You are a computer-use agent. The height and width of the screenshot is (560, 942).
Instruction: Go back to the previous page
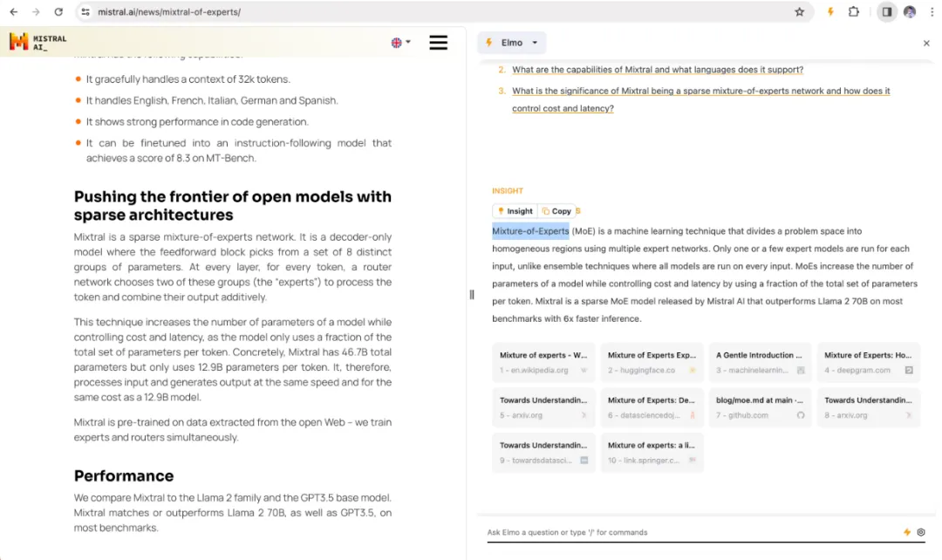[x=13, y=12]
